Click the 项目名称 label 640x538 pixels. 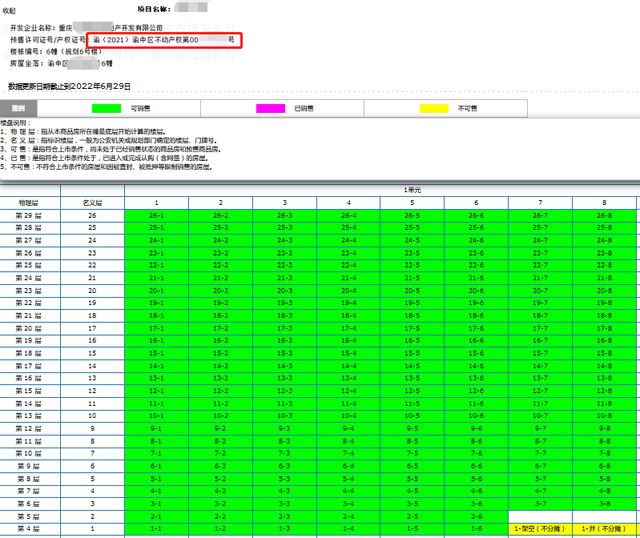pos(154,9)
